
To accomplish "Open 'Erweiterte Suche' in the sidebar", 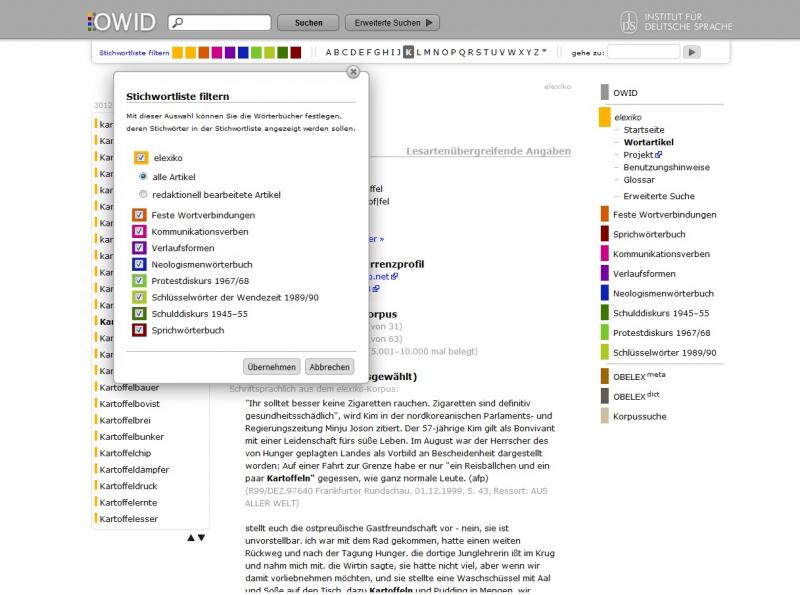I will tap(659, 196).
